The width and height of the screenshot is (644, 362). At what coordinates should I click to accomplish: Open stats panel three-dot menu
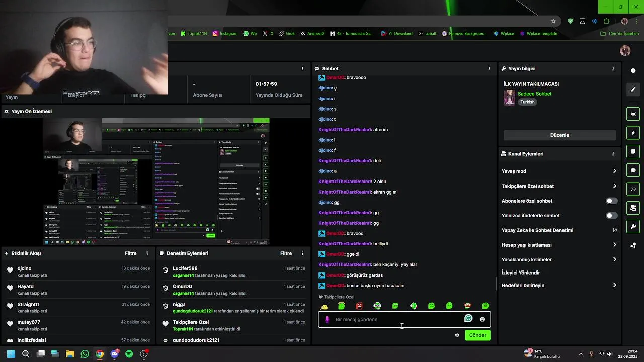(x=302, y=68)
